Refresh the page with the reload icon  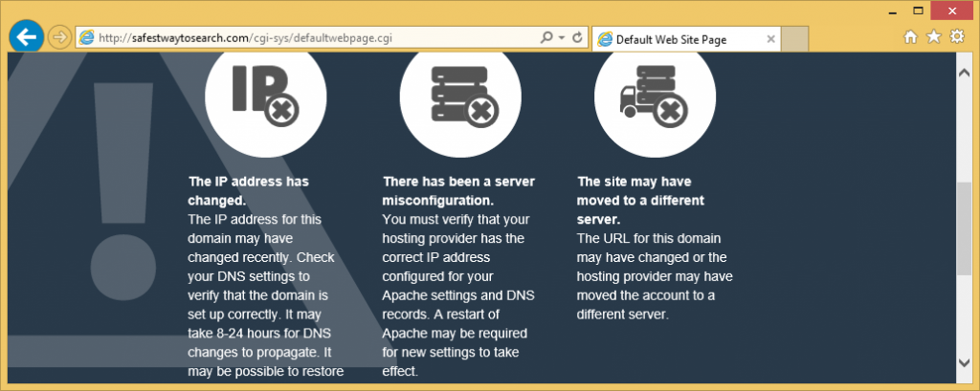coord(577,38)
